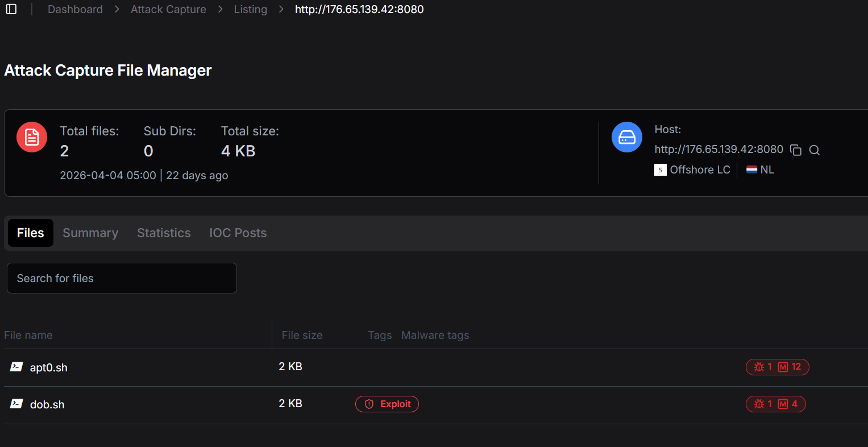
Task: Copy the host URL to clipboard
Action: [x=796, y=150]
